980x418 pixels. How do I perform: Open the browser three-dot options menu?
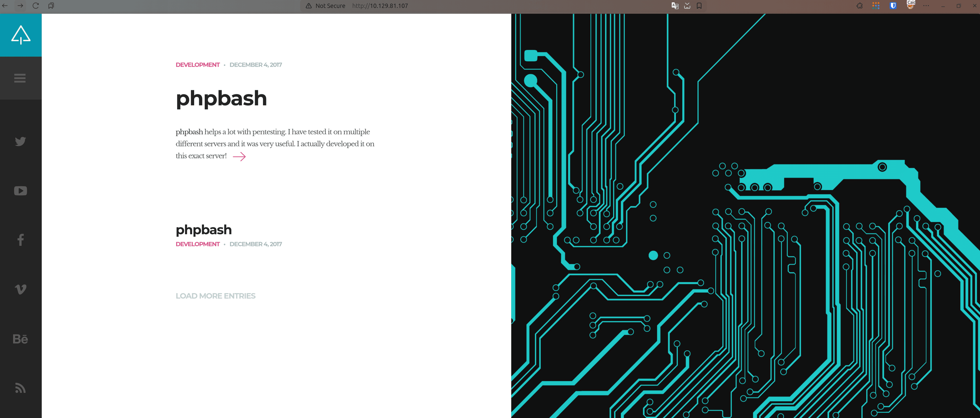click(926, 6)
